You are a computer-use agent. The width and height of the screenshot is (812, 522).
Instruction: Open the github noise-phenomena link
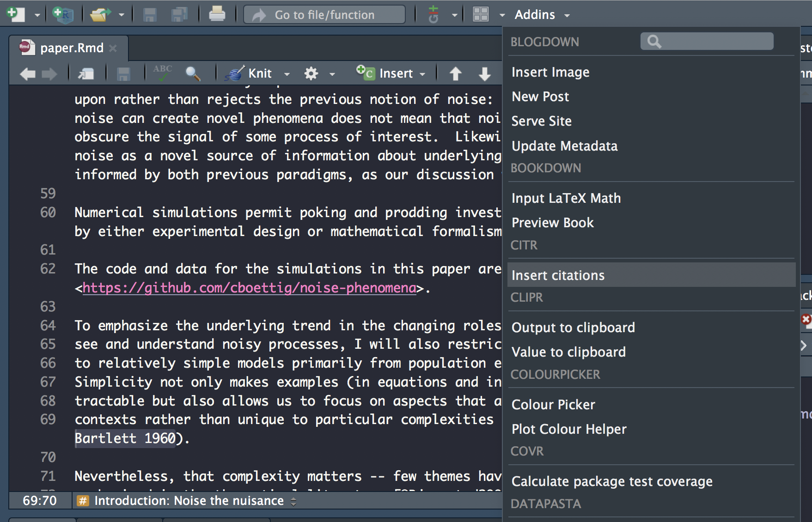pos(249,288)
